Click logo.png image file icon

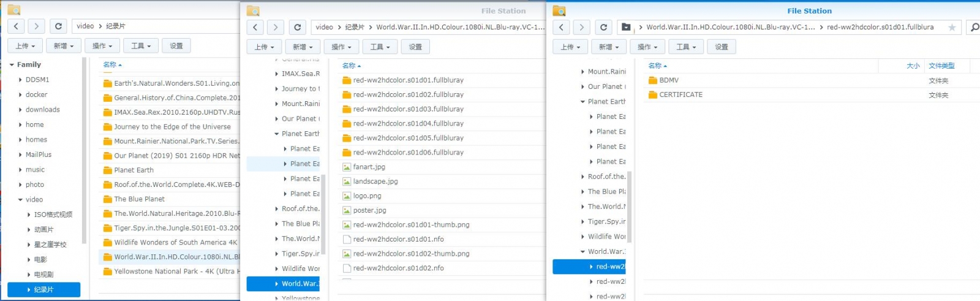coord(347,196)
